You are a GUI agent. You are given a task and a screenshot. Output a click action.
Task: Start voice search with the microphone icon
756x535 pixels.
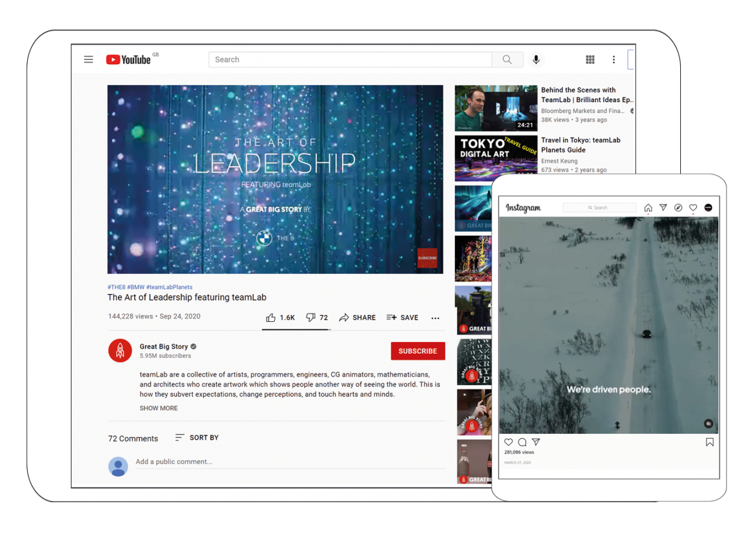click(x=536, y=60)
